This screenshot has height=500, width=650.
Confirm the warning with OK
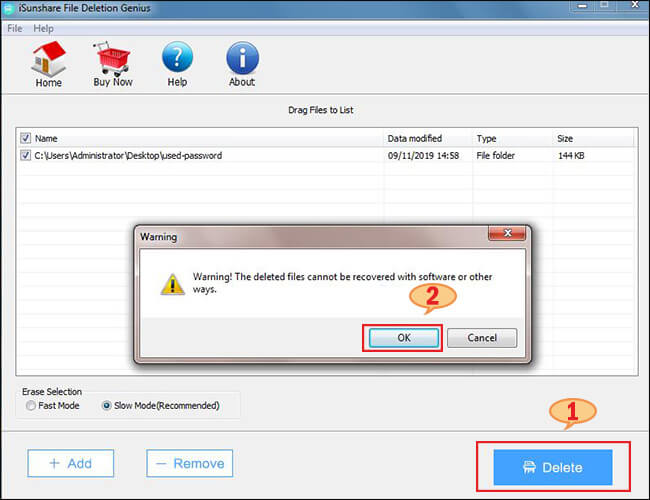point(404,338)
